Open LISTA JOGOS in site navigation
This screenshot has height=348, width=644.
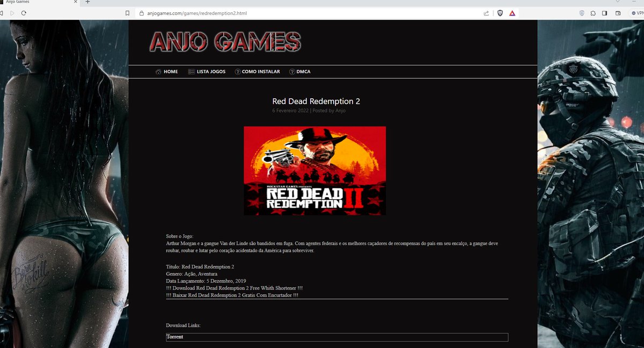[x=207, y=71]
